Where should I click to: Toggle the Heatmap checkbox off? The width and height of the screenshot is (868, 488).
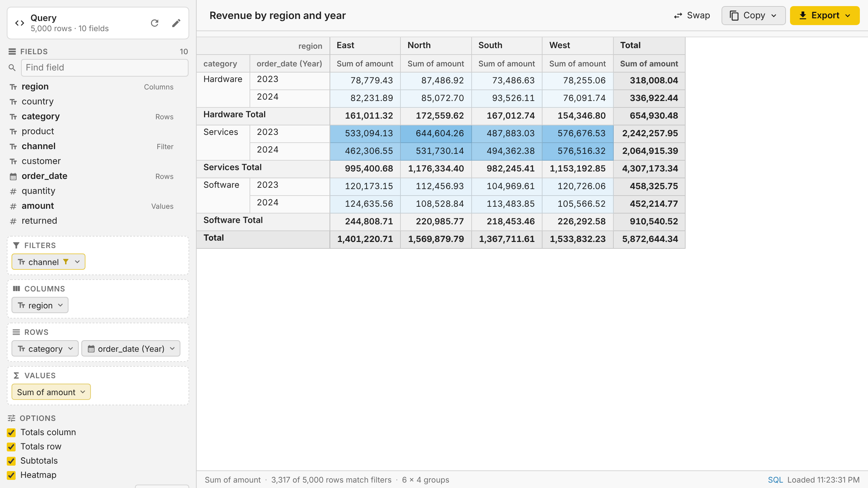[x=11, y=475]
